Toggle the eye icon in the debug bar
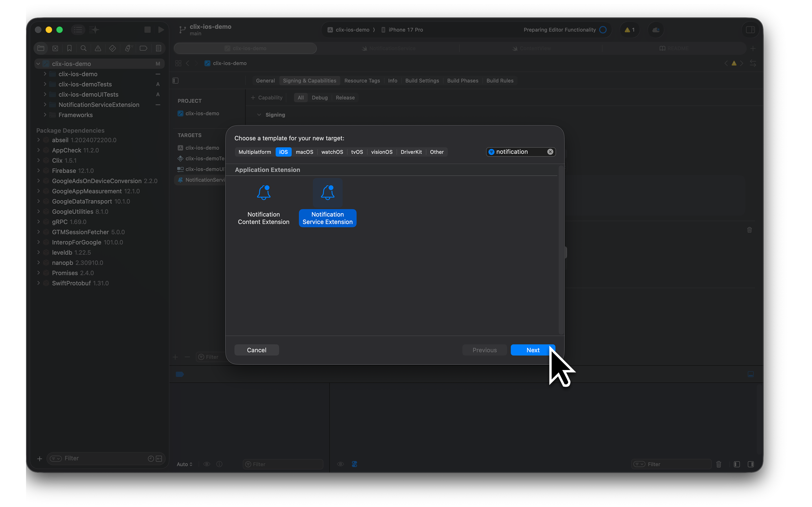The image size is (812, 507). click(207, 464)
